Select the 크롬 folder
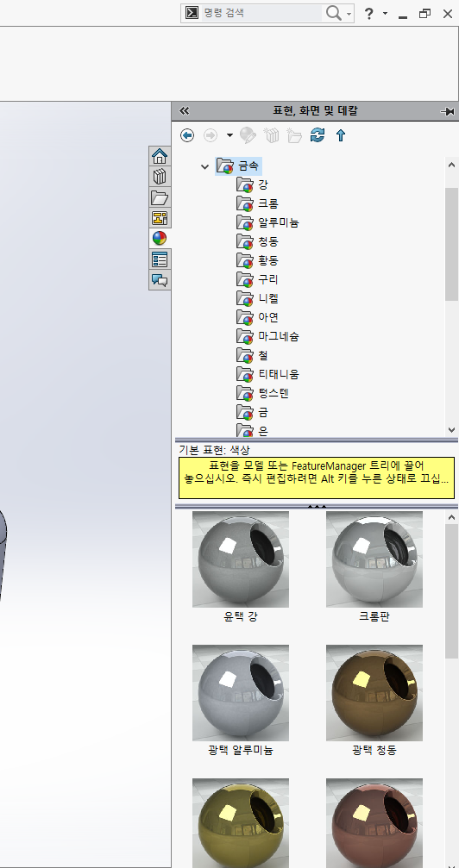 click(x=258, y=203)
